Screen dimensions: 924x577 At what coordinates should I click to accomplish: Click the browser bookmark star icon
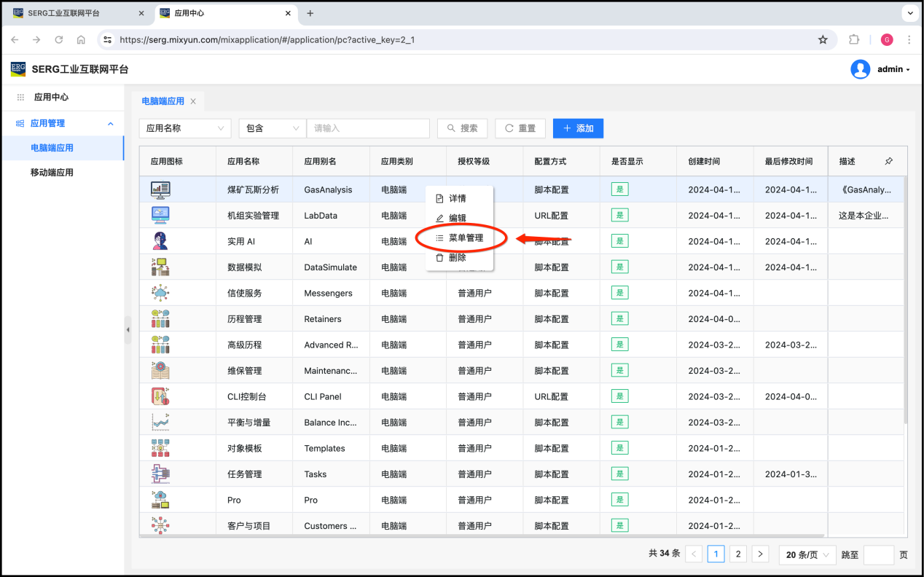pos(823,40)
